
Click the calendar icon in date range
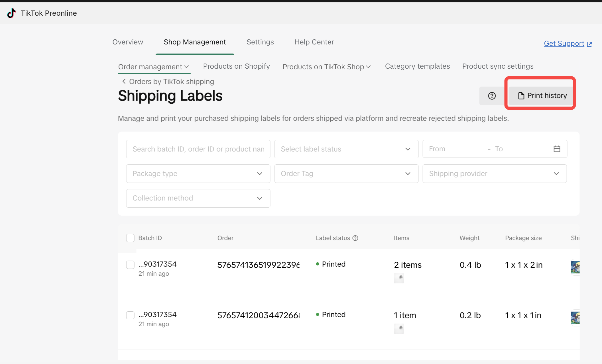click(x=557, y=149)
